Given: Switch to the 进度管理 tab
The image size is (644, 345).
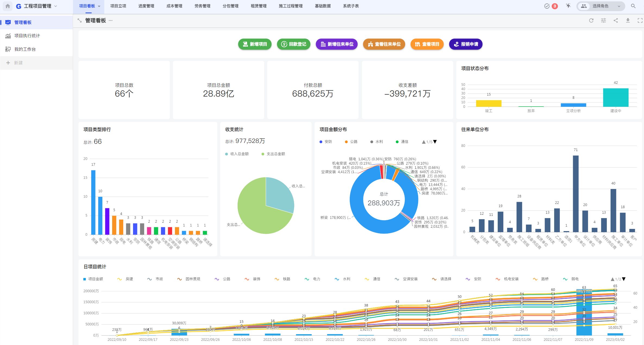Looking at the screenshot, I should pyautogui.click(x=146, y=6).
